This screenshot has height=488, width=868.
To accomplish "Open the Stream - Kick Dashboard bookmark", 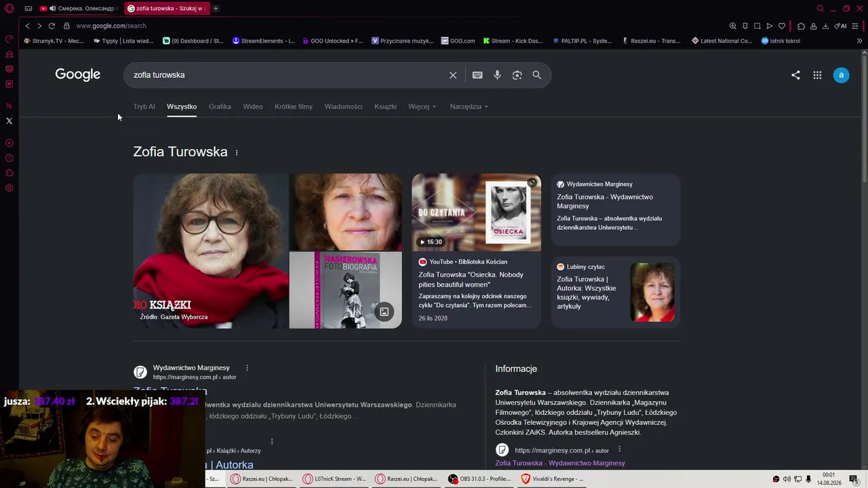I will click(513, 41).
